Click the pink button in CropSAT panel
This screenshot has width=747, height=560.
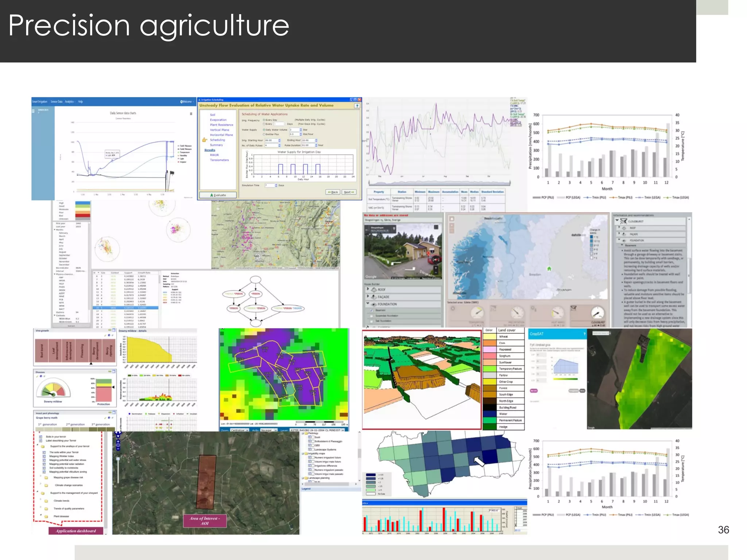pos(534,390)
